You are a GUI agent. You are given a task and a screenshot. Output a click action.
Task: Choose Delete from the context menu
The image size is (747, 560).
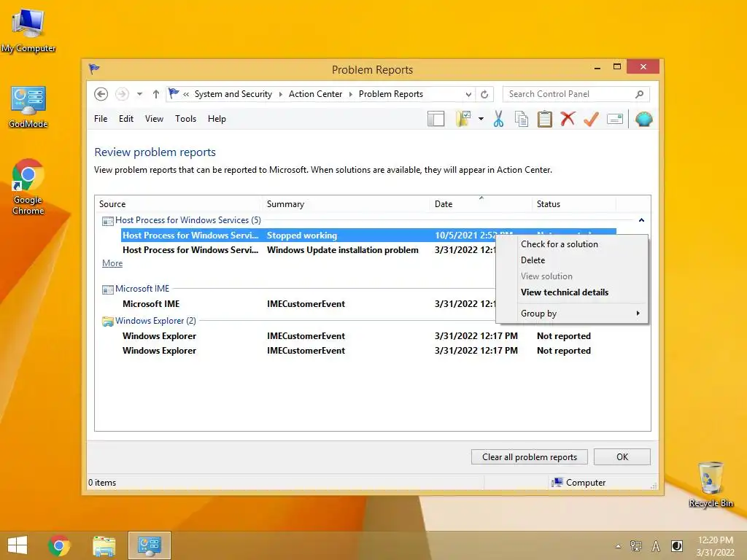[x=572, y=260]
